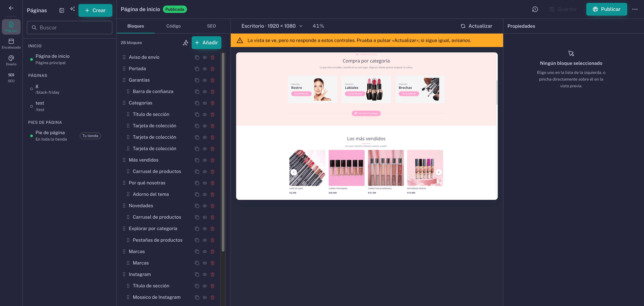Open version history clock icon
Image resolution: width=644 pixels, height=306 pixels.
pos(535,9)
